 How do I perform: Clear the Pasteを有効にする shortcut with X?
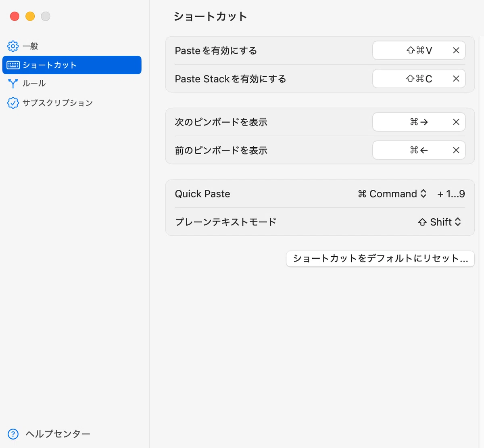click(x=456, y=50)
